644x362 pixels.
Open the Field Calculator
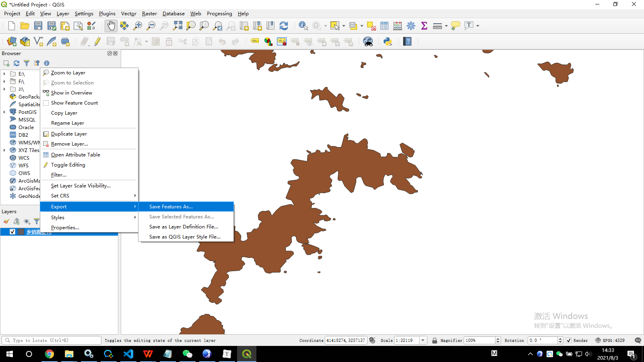point(397,25)
